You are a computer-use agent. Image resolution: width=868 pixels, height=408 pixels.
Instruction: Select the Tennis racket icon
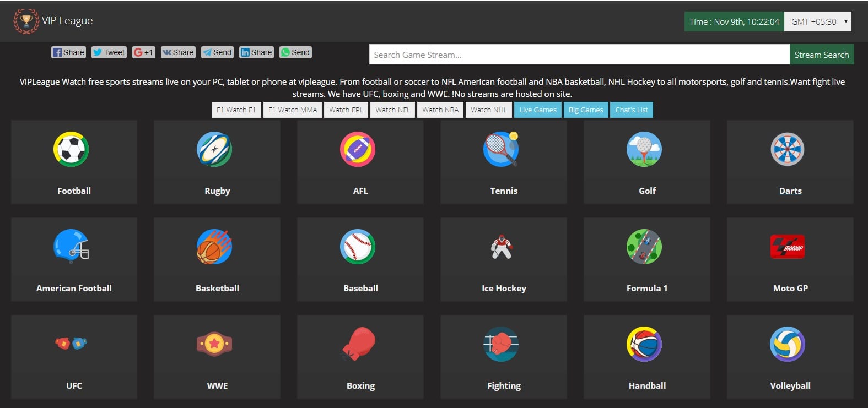[x=501, y=149]
